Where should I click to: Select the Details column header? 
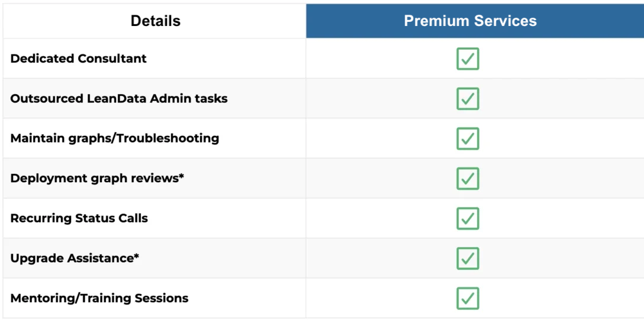tap(155, 21)
